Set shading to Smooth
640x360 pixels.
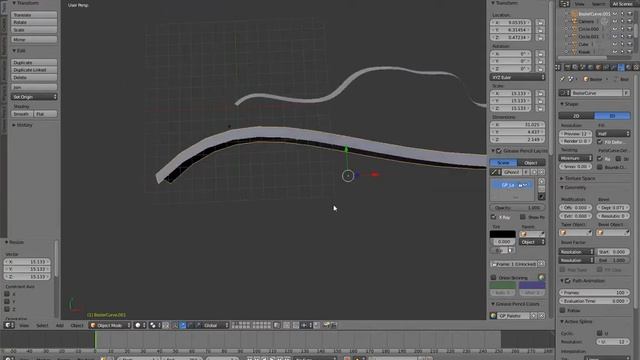click(22, 114)
